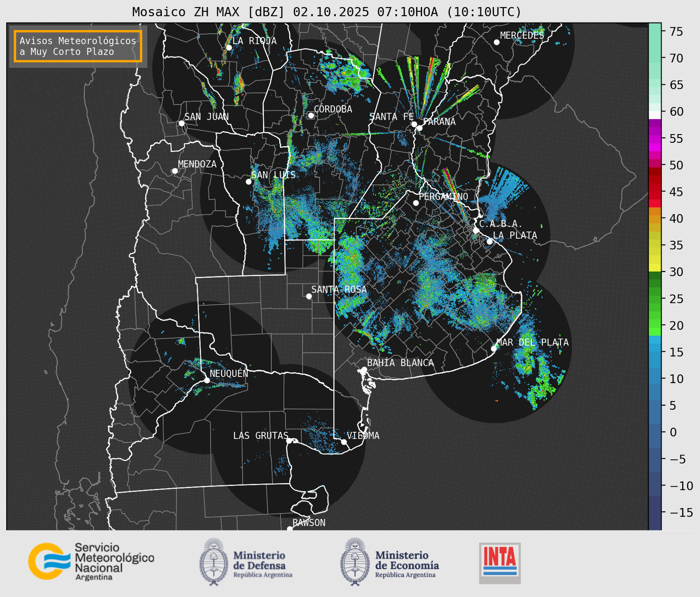The image size is (700, 597).
Task: Select the San Luis city marker dot
Action: [x=249, y=181]
